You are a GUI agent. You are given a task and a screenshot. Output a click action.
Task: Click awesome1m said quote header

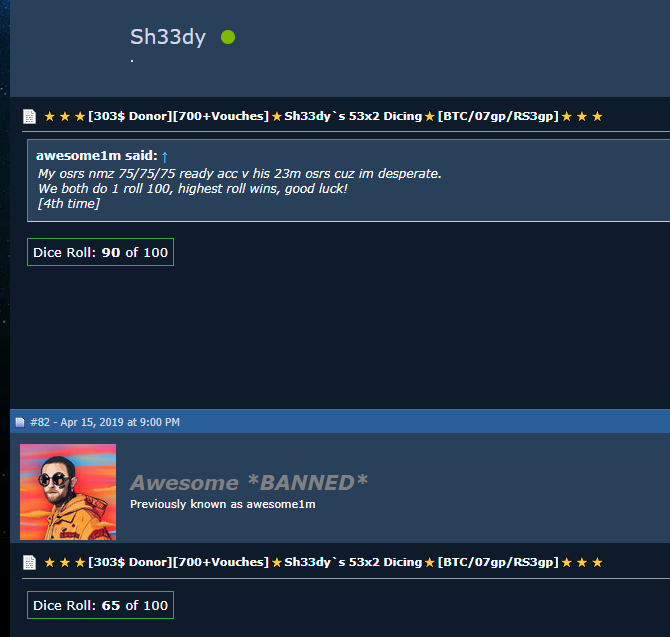coord(97,156)
